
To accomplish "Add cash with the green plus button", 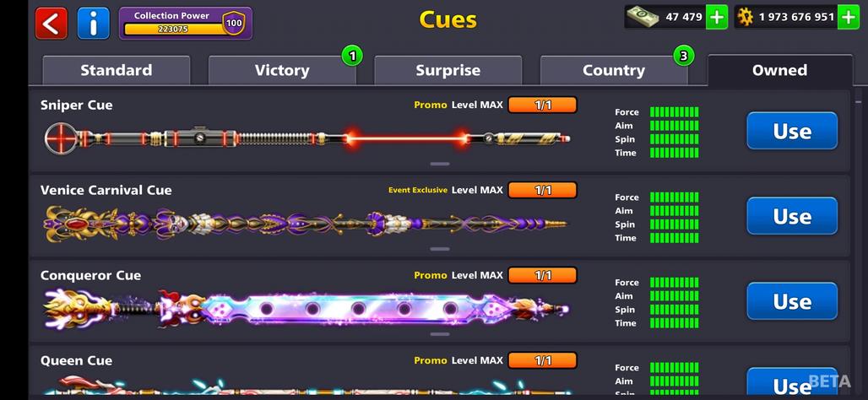I will click(717, 17).
